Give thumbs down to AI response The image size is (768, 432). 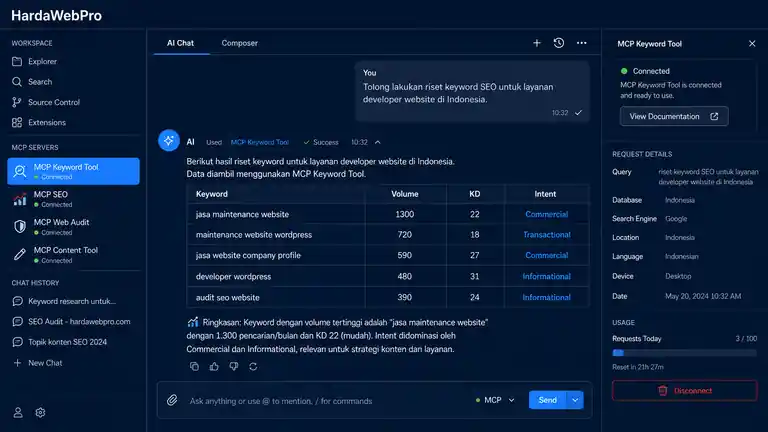(234, 366)
